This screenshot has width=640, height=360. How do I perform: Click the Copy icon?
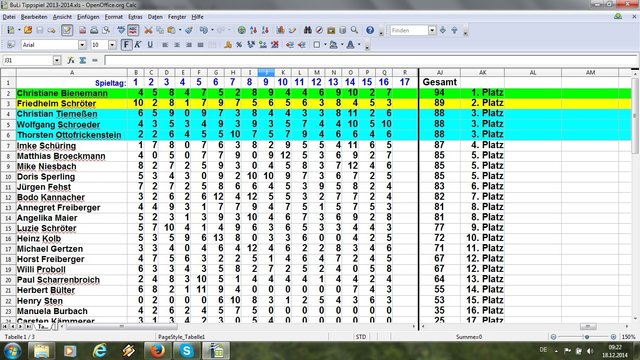pos(160,30)
